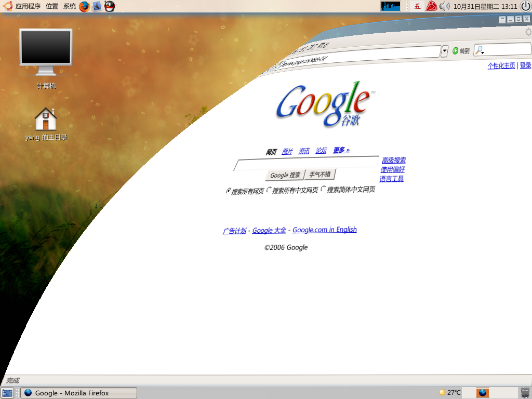The image size is (532, 399).
Task: Select the Firefox workspace thumbnail in switcher
Action: [483, 393]
